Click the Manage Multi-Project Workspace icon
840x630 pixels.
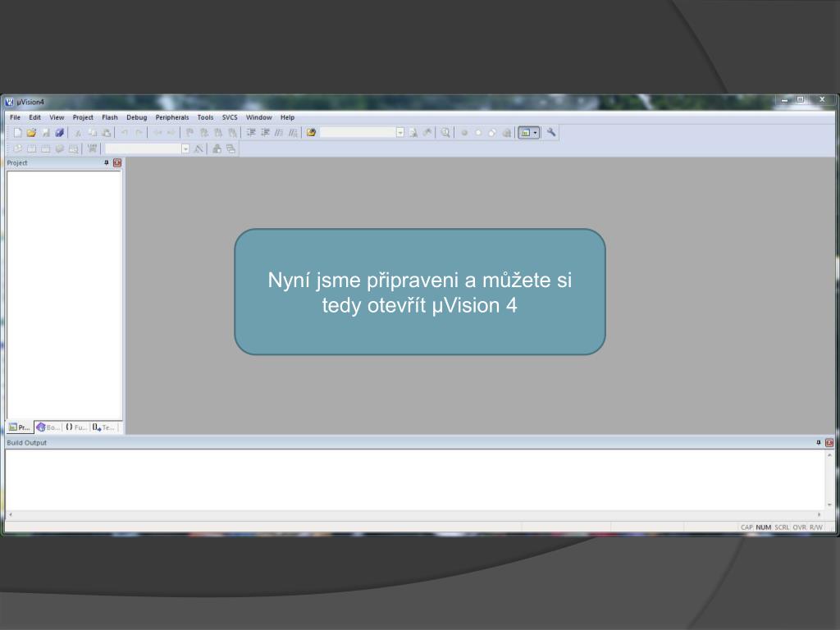pyautogui.click(x=231, y=149)
